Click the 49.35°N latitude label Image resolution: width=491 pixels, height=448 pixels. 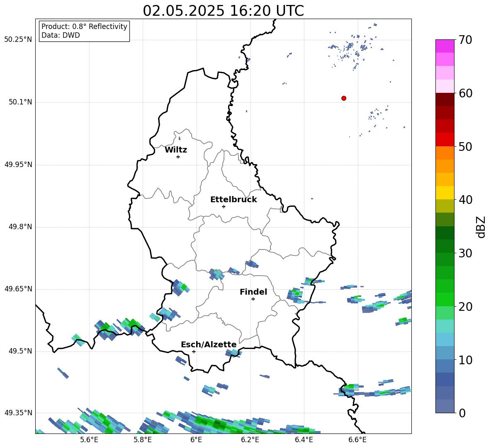click(18, 413)
